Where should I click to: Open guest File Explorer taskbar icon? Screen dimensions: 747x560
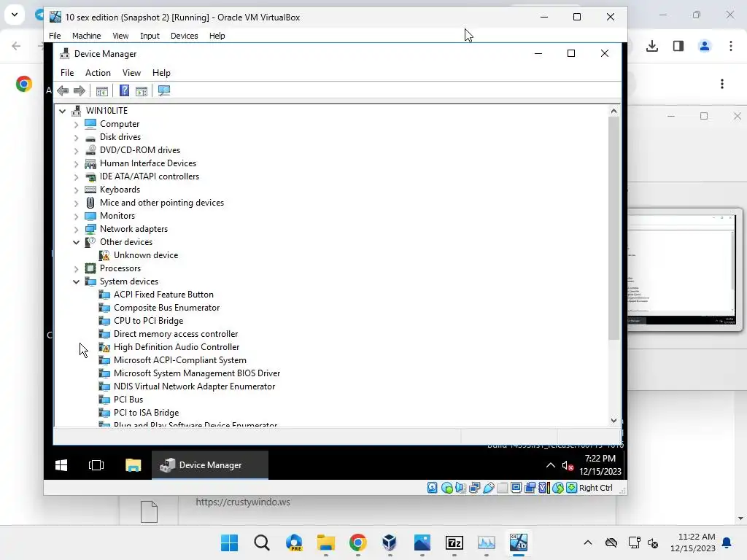[x=133, y=465]
